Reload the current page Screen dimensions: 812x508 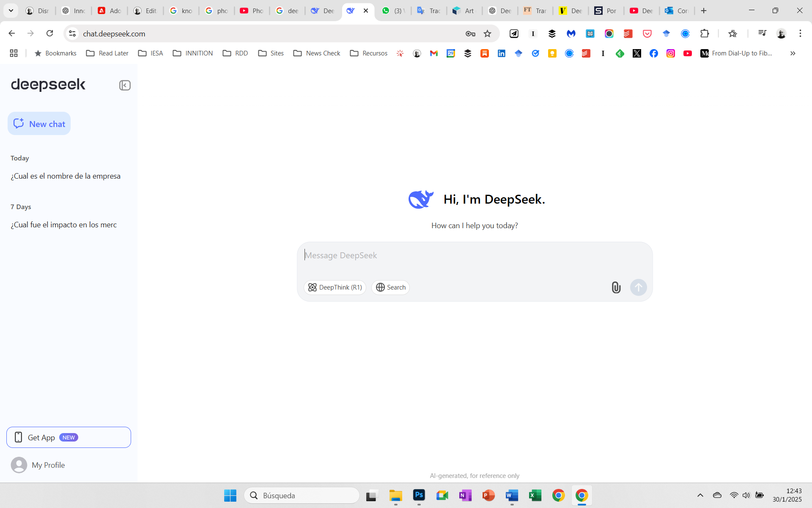coord(49,33)
